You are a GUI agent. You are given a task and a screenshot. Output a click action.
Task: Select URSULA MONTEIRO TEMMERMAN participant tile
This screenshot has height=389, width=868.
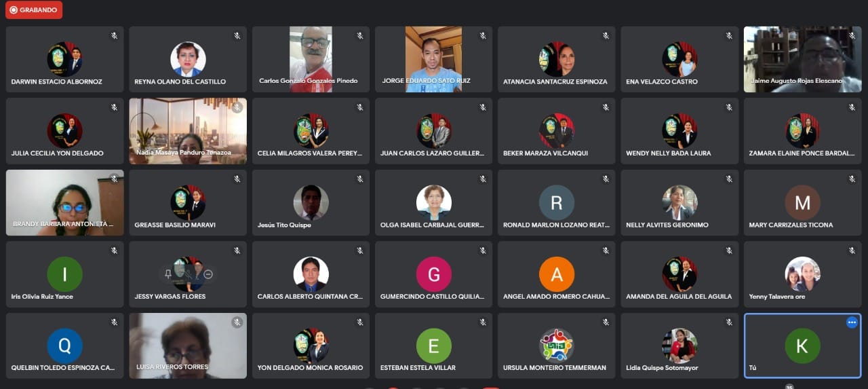[x=557, y=346]
